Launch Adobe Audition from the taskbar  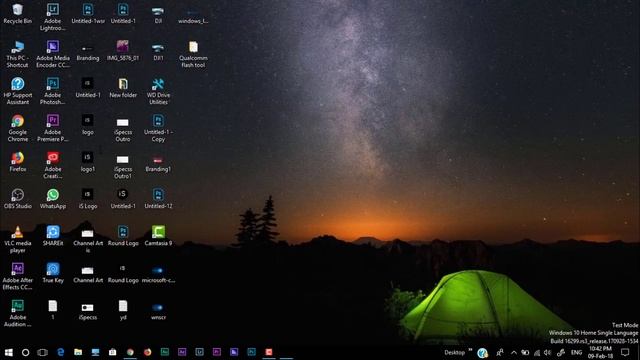(164, 352)
